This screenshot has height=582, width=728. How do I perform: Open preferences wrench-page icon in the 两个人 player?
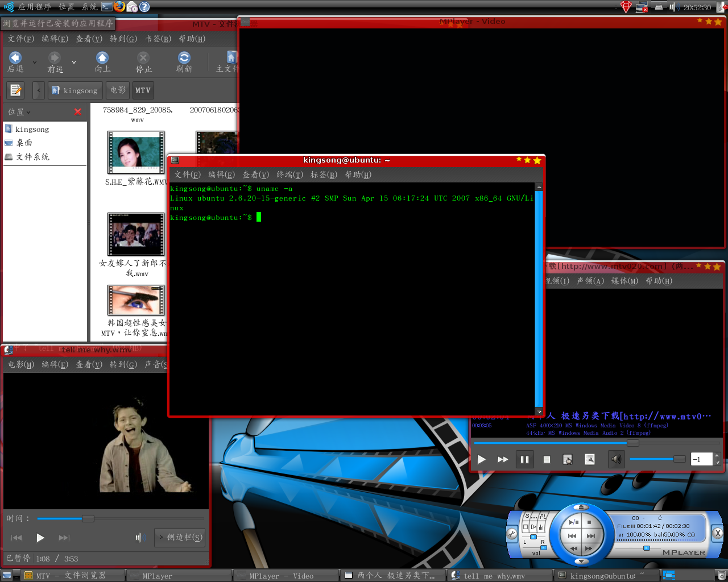[590, 459]
